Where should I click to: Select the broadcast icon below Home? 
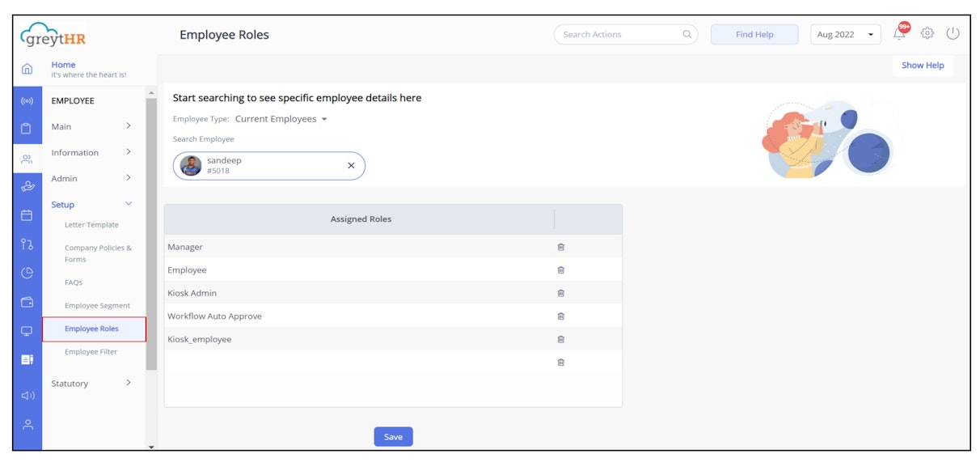26,100
